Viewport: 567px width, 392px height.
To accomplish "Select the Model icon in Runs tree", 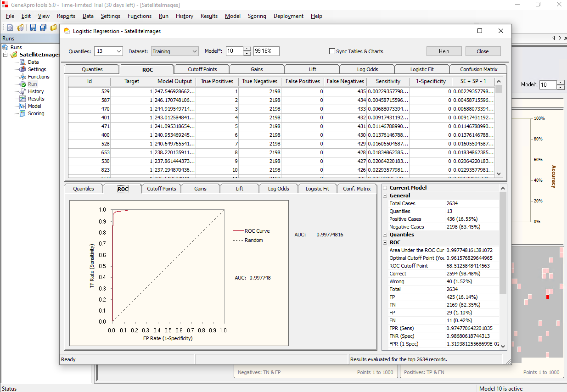I will (x=22, y=106).
